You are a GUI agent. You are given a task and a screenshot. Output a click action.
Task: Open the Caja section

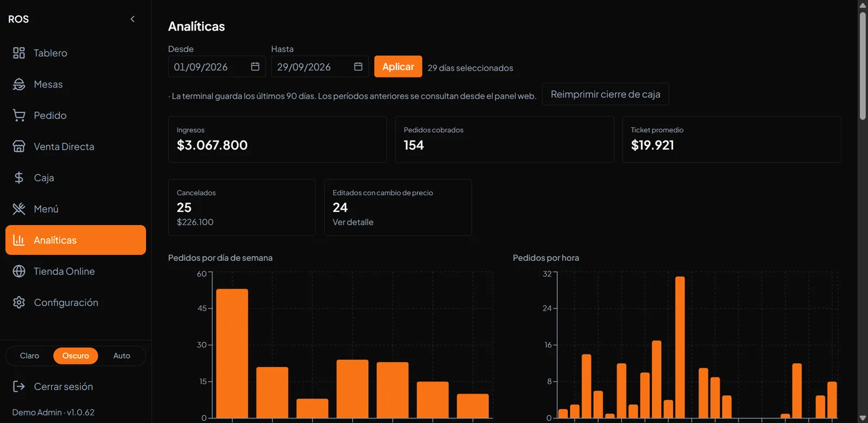coord(75,178)
